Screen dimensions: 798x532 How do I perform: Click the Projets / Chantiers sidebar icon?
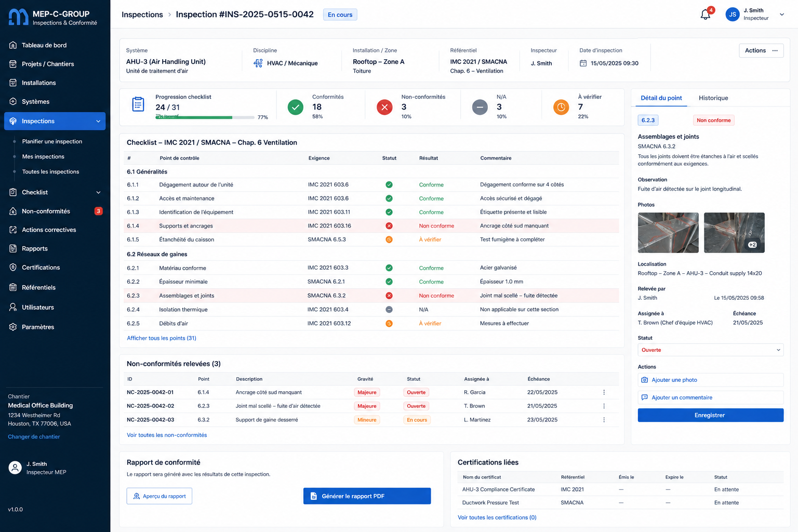click(x=13, y=64)
